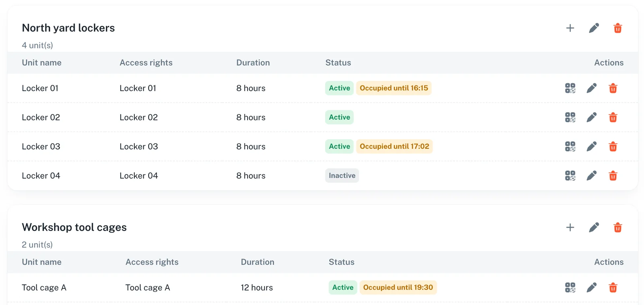Edit Locker 02 unit
The width and height of the screenshot is (644, 305).
[591, 117]
